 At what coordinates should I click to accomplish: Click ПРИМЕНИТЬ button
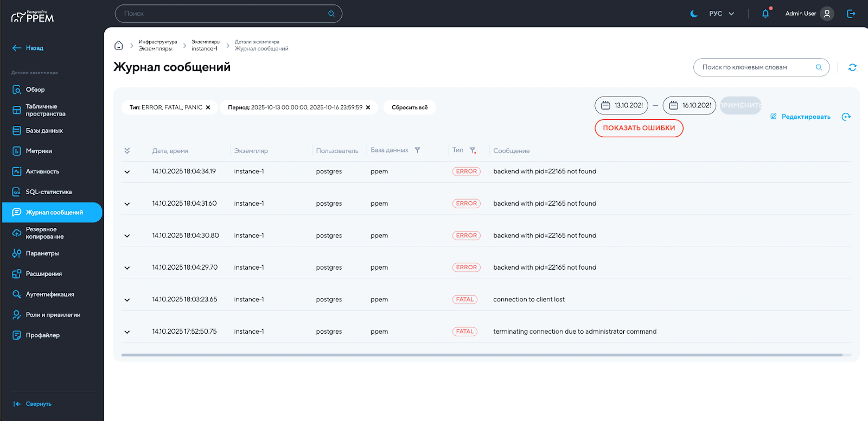pyautogui.click(x=741, y=105)
